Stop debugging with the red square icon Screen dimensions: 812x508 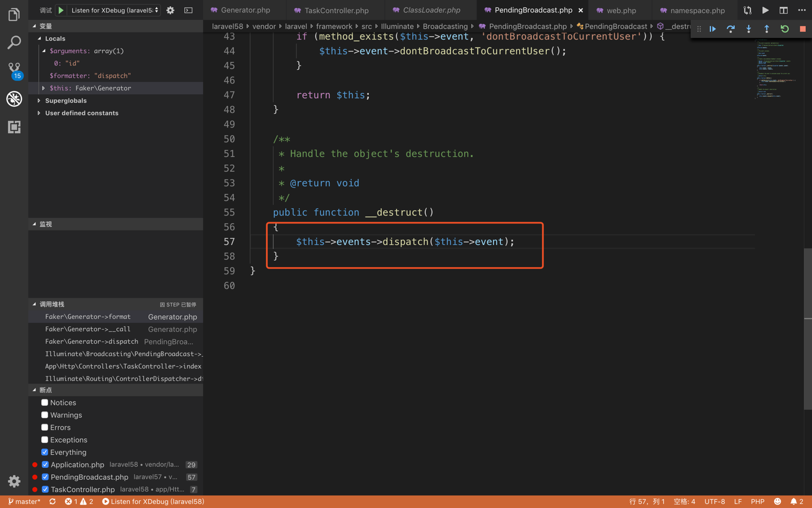click(x=802, y=29)
